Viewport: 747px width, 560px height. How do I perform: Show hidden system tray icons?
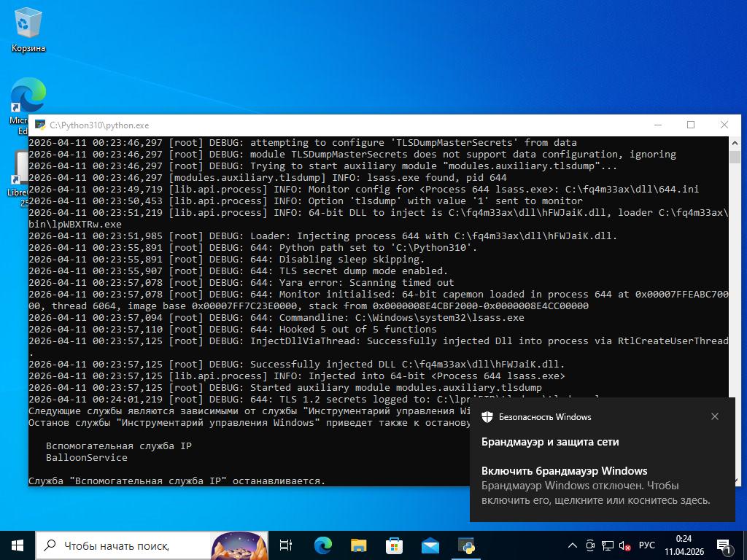click(x=573, y=545)
